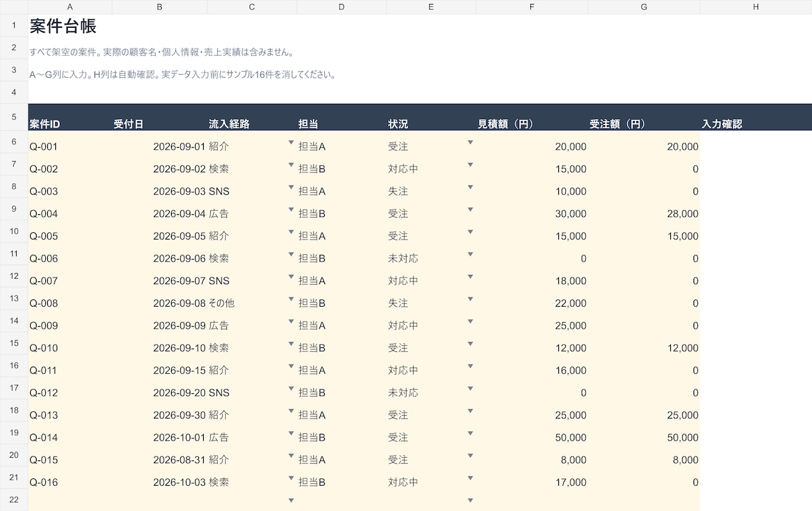
Task: Click 対応中 in Q-011 row
Action: click(403, 370)
